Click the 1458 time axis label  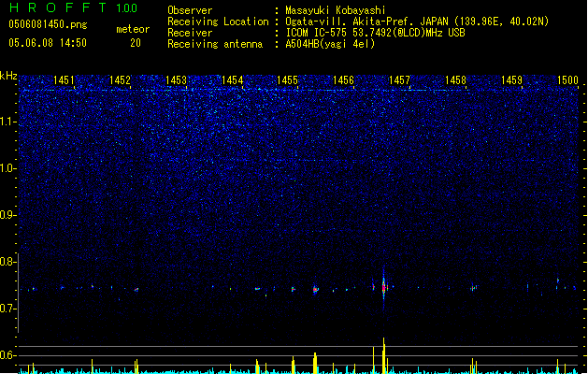click(x=455, y=79)
